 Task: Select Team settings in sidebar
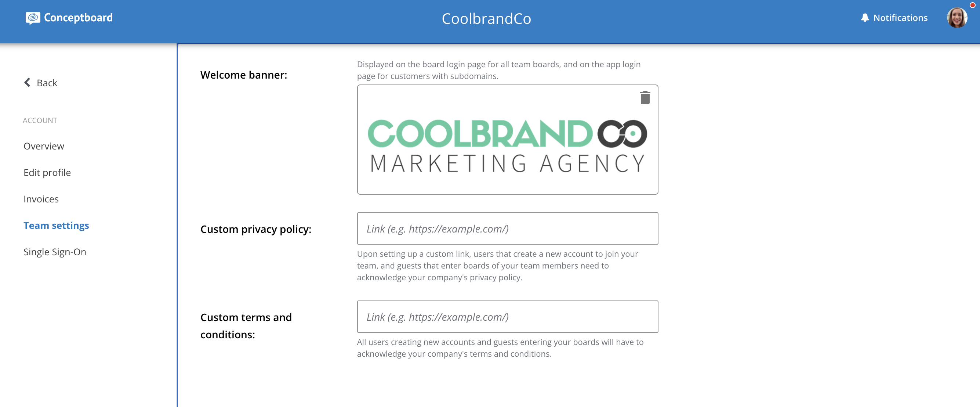(56, 225)
